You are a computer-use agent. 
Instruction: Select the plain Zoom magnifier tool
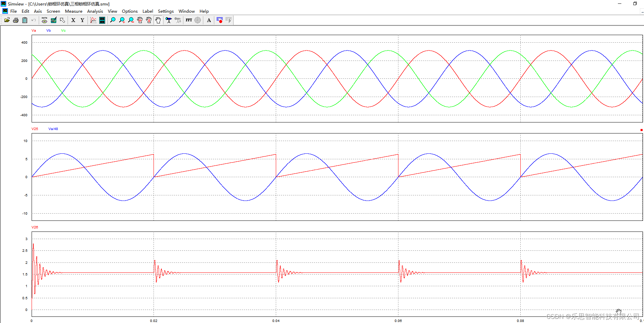pos(113,20)
